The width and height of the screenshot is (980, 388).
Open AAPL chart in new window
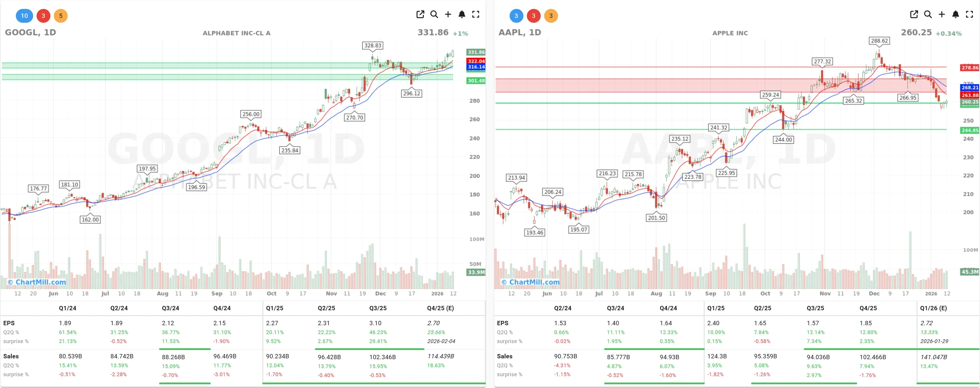click(914, 14)
